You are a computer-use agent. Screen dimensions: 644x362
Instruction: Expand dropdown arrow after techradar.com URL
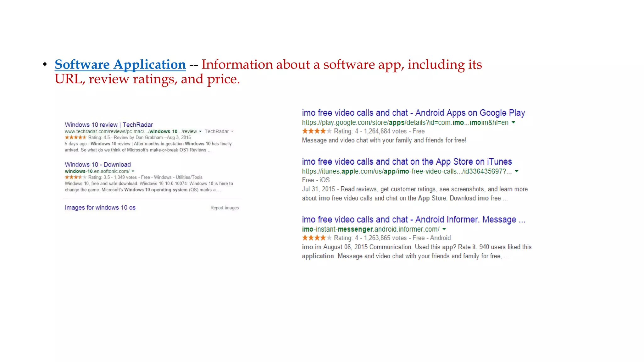tap(200, 132)
